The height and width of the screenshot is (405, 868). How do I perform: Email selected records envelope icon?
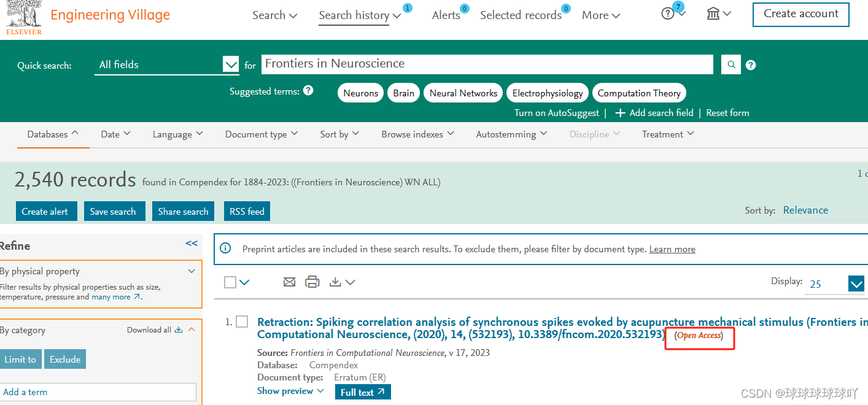pos(289,282)
